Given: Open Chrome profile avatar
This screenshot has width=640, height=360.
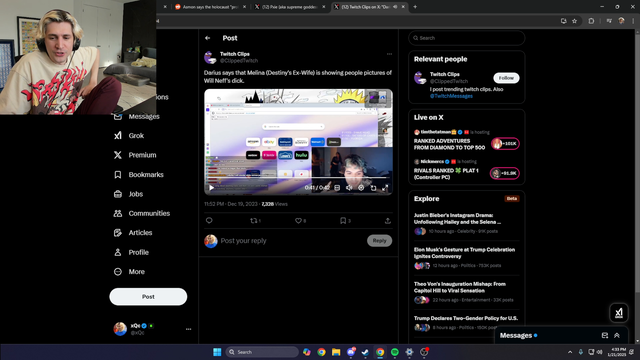Looking at the screenshot, I should [x=621, y=21].
